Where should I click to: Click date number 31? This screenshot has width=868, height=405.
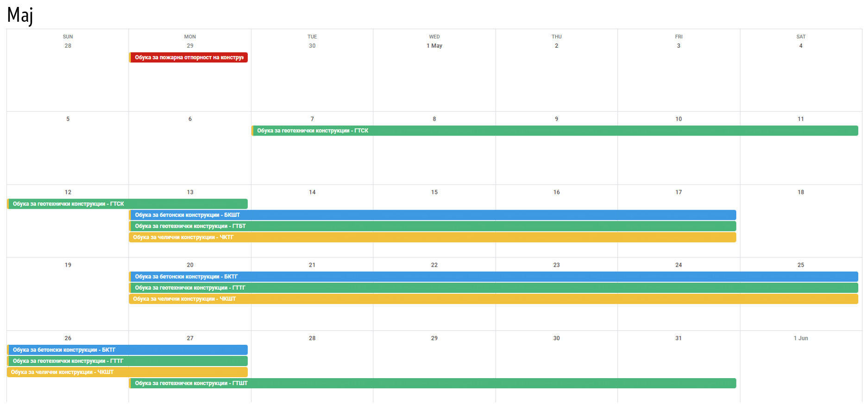pyautogui.click(x=678, y=338)
